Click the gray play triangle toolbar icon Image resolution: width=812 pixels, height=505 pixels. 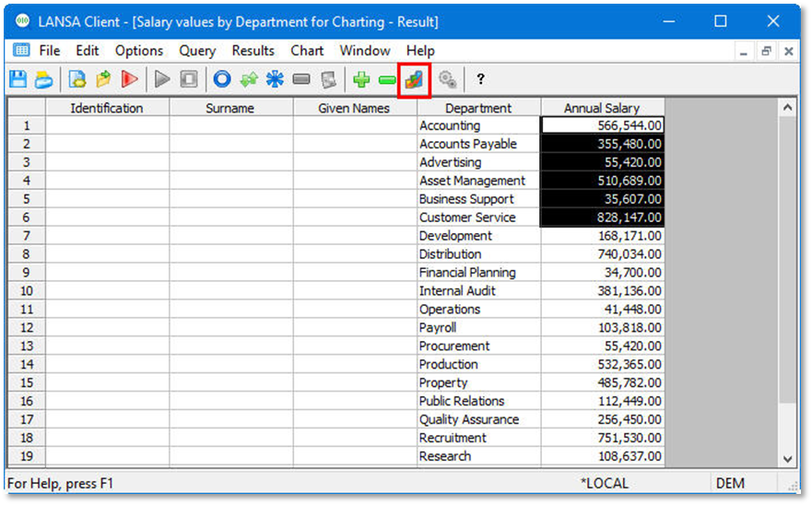163,80
